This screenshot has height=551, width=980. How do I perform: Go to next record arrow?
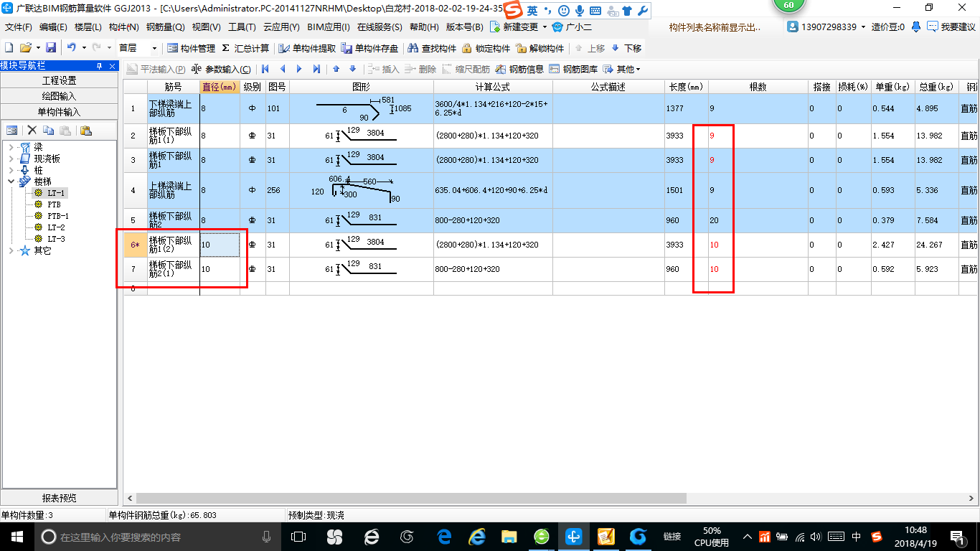[299, 69]
